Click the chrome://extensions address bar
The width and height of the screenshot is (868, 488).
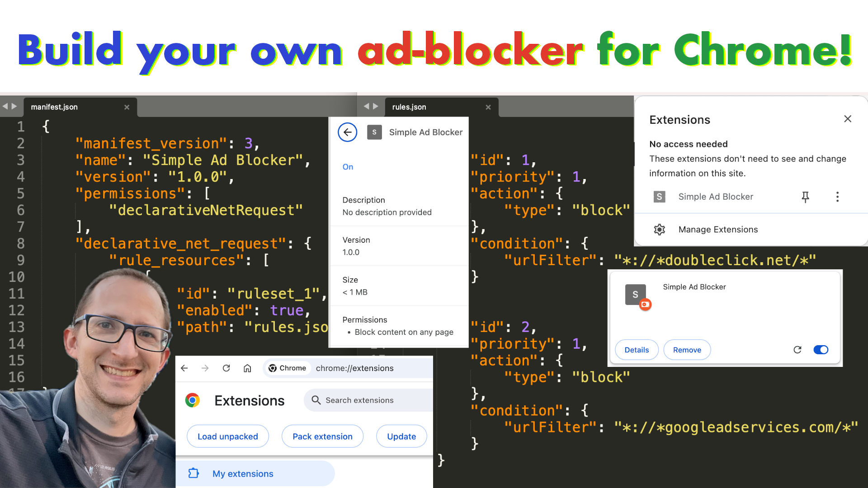[x=354, y=368]
